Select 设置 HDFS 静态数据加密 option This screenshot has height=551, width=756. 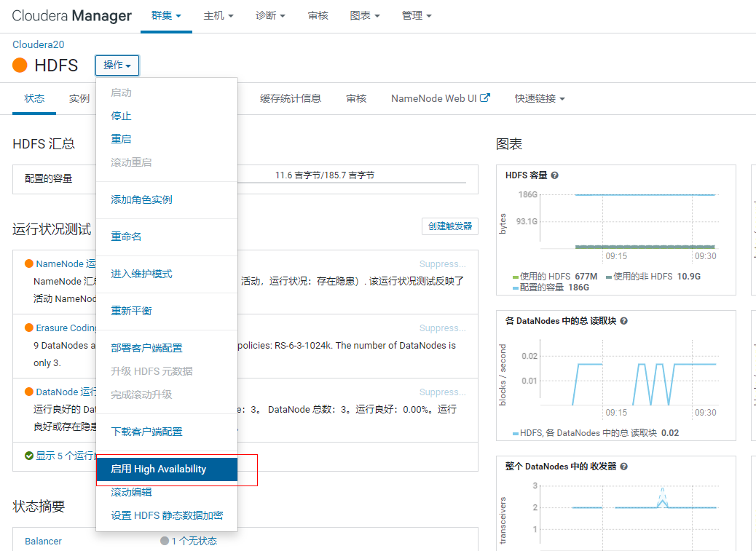(x=167, y=515)
